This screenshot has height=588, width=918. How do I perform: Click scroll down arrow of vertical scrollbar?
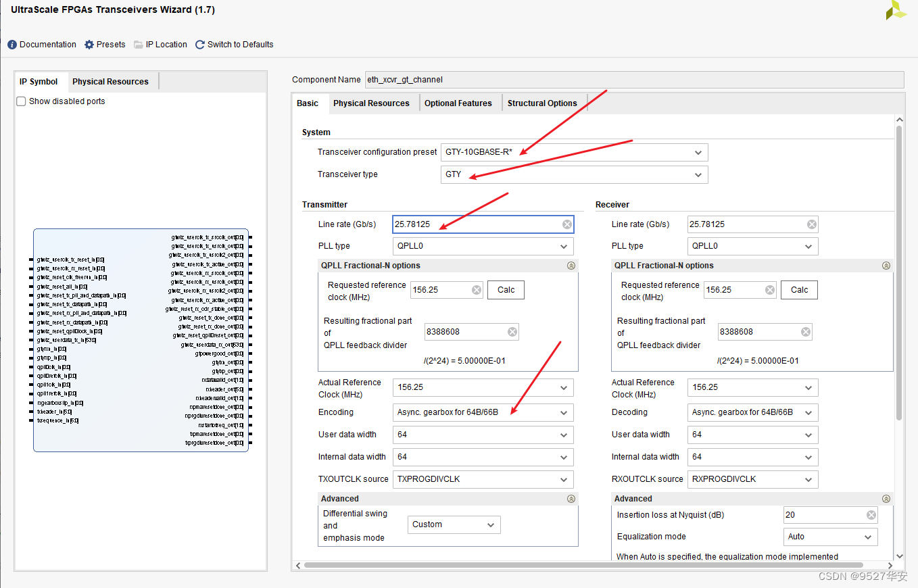coord(899,556)
